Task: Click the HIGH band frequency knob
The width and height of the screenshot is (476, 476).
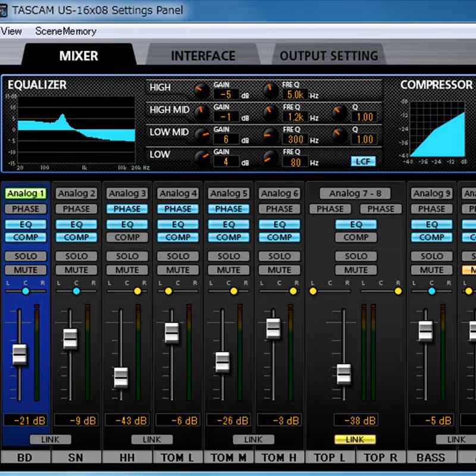Action: (x=270, y=90)
